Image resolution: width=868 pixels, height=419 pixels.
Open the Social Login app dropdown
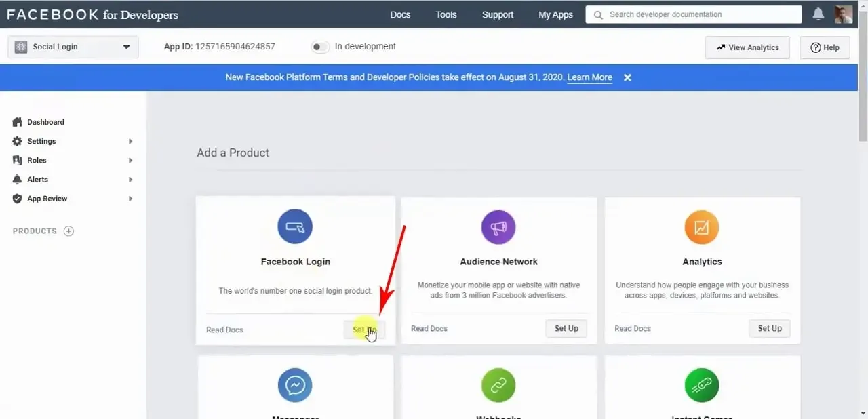click(73, 47)
